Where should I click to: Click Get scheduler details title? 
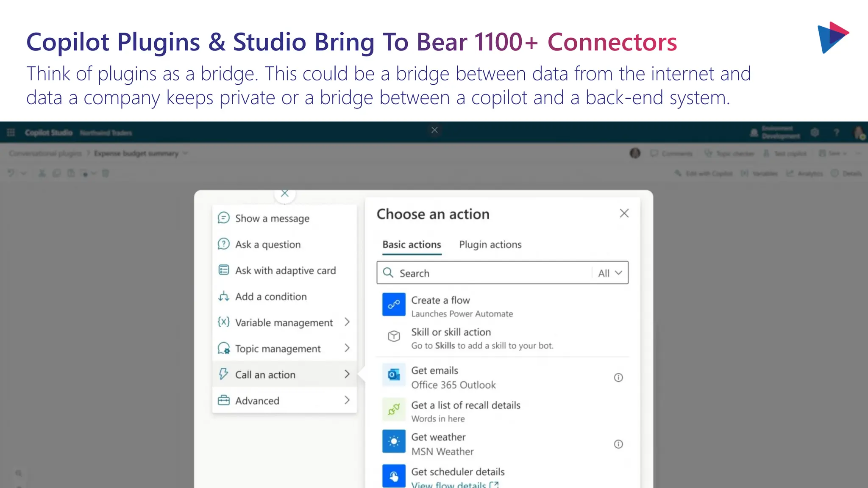tap(458, 471)
